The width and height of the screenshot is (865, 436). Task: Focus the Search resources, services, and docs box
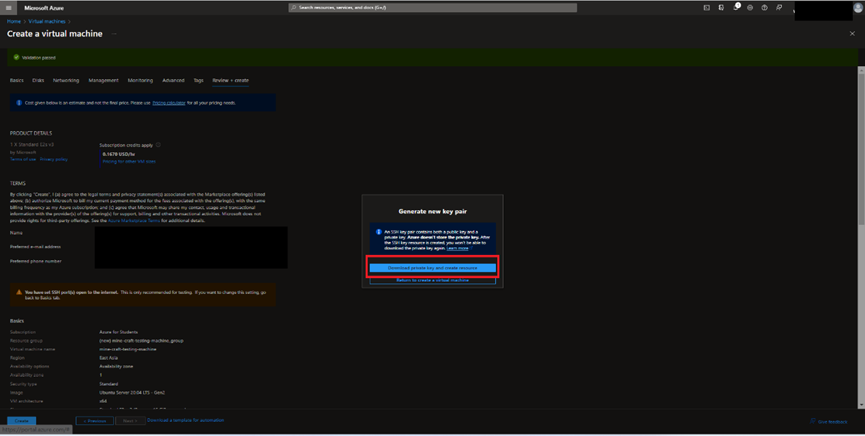[432, 8]
